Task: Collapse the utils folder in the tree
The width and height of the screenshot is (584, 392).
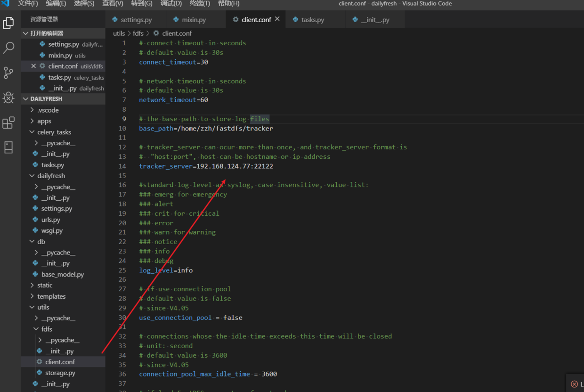Action: 63,307
